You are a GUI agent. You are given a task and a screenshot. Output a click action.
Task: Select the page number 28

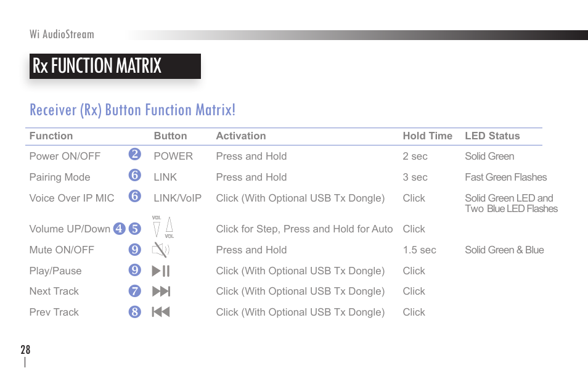click(25, 349)
